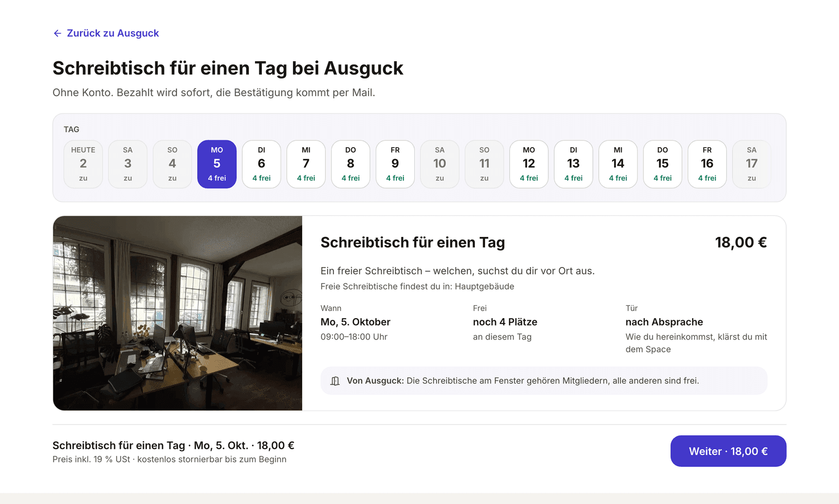The width and height of the screenshot is (839, 504).
Task: Pick Friday 9 in the day row
Action: pyautogui.click(x=395, y=164)
